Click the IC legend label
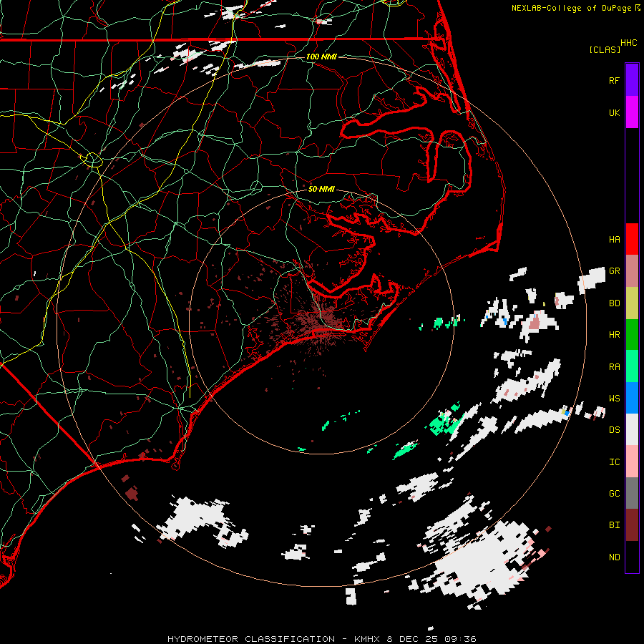This screenshot has height=644, width=644. [614, 462]
